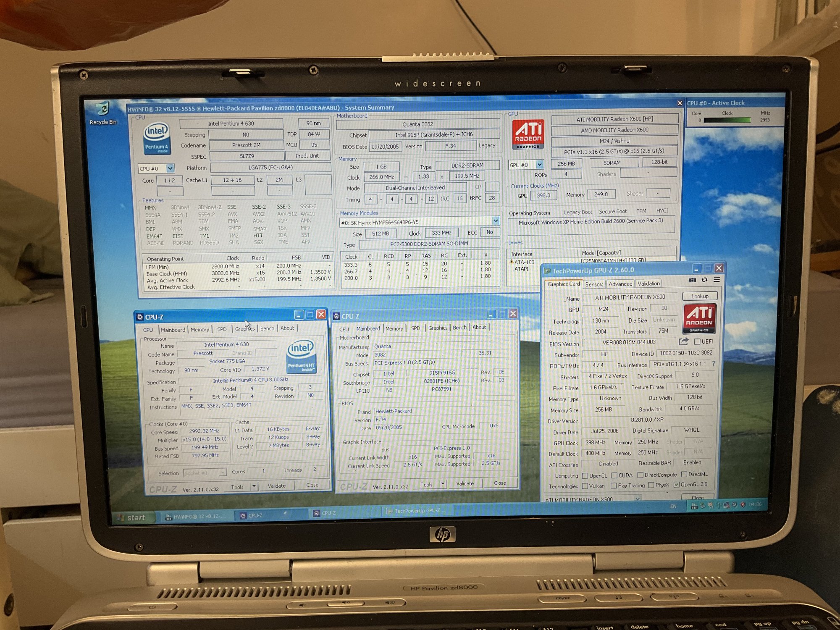The image size is (840, 630).
Task: Click the BIOS version share icon in GPU-Z
Action: coord(683,341)
